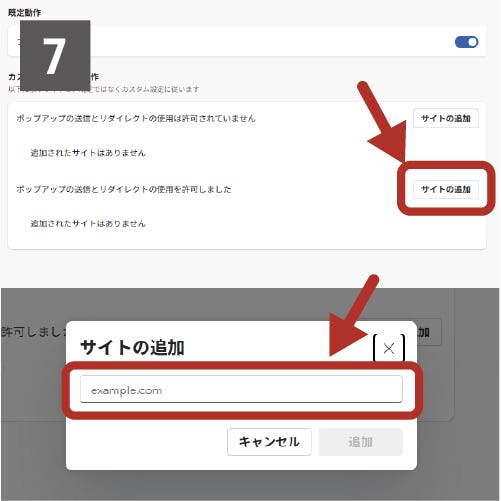Click 追加されたサイトはありません under the 許可されていません list

[88, 153]
